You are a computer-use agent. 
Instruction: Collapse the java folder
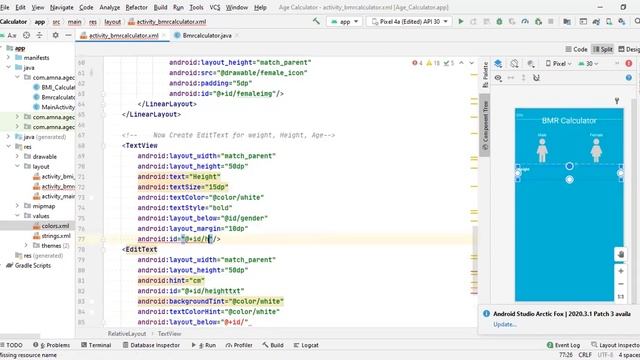coord(9,67)
